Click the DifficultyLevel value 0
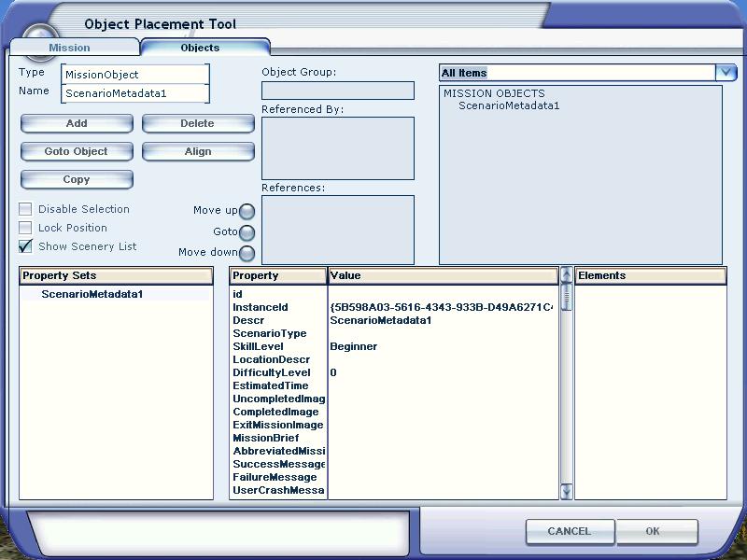 [x=333, y=372]
